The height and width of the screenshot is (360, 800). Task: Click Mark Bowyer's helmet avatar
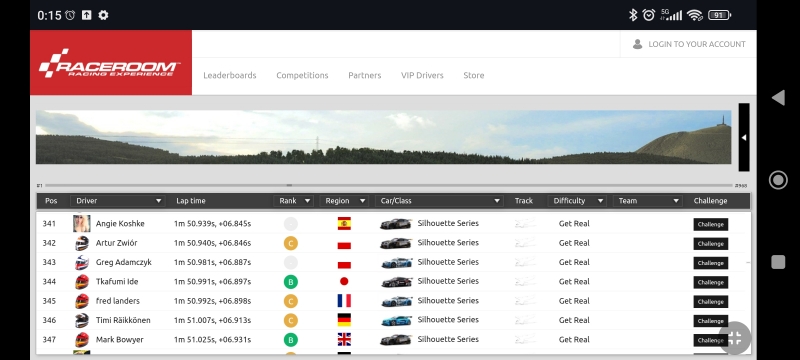pos(82,340)
